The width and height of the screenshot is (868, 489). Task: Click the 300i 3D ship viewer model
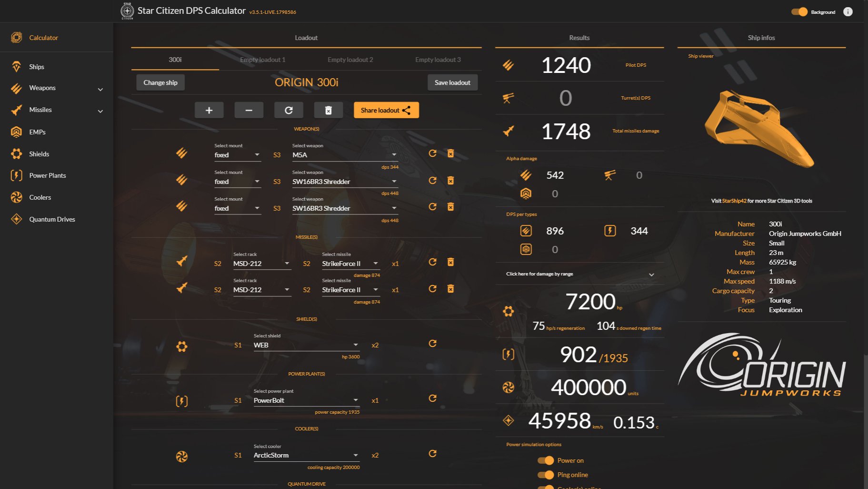tap(759, 130)
